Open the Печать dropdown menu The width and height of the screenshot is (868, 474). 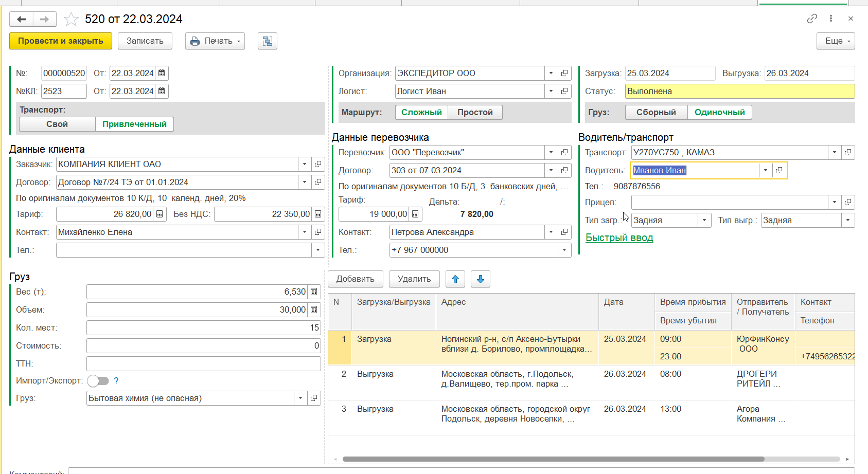215,41
